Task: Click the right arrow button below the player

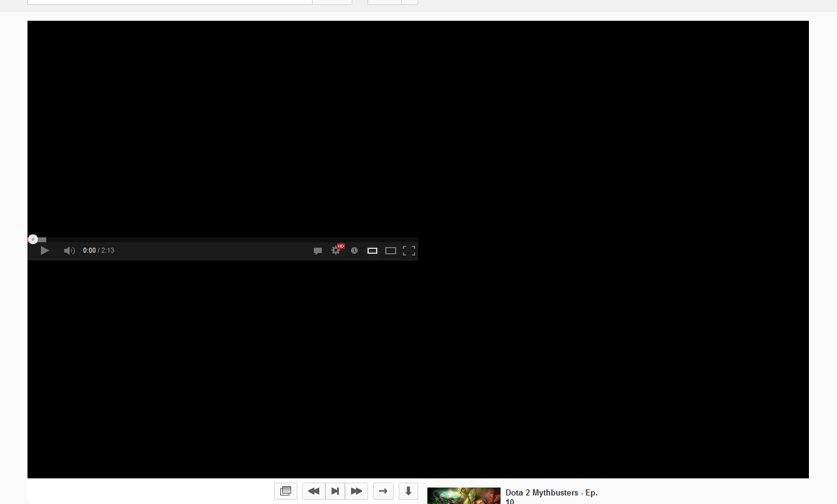Action: [x=383, y=491]
